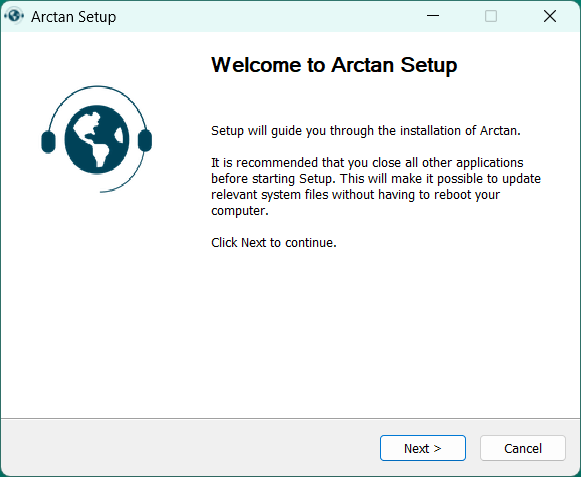Click "Setup will guide you through" sentence

366,130
